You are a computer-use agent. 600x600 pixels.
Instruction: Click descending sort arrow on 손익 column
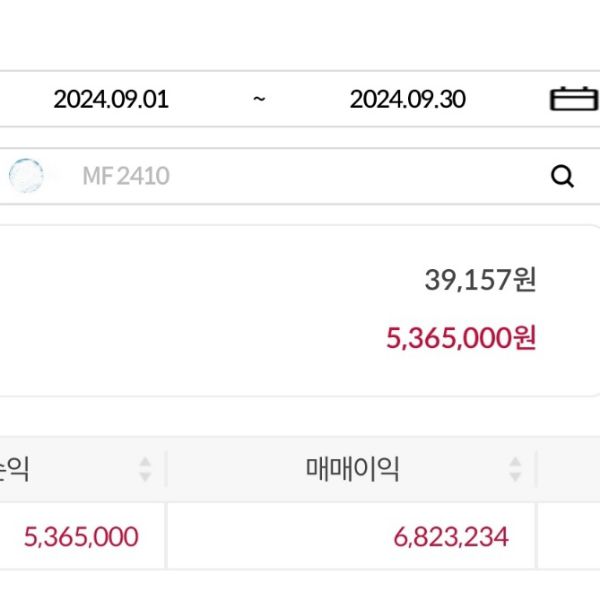pos(145,476)
